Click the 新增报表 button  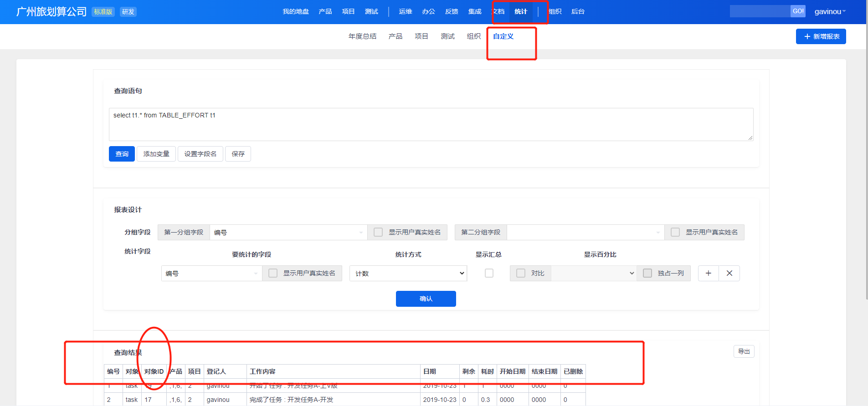[821, 36]
